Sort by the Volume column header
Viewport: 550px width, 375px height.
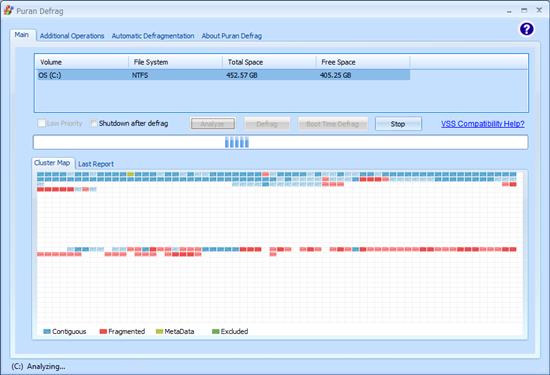[82, 62]
